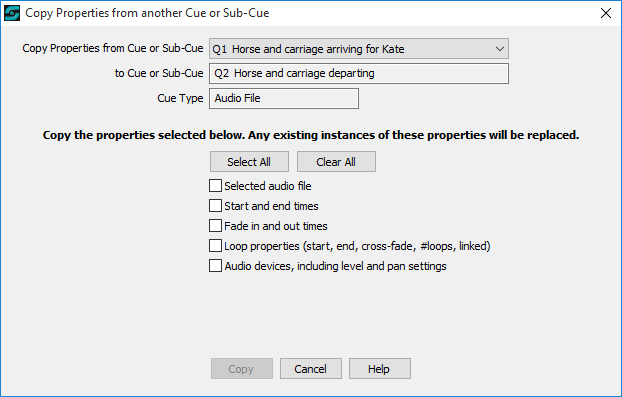This screenshot has height=397, width=622.
Task: Click the dialog title bar text
Action: tap(147, 13)
